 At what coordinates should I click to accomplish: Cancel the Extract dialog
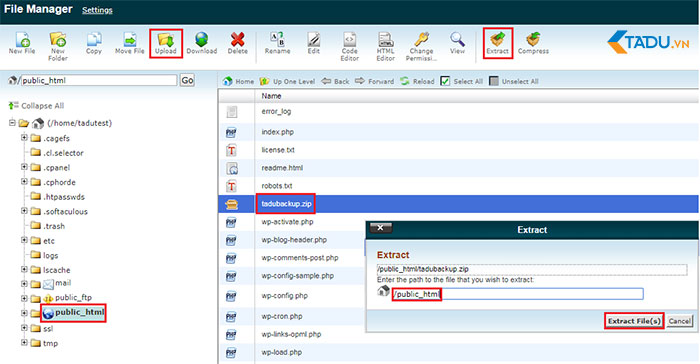coord(679,321)
